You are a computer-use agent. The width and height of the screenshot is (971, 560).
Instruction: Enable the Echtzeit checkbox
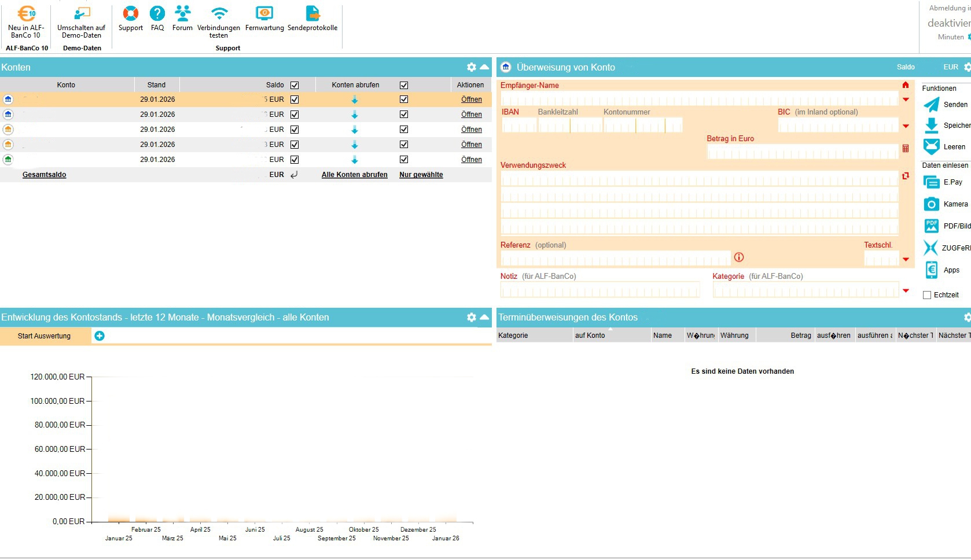[927, 295]
